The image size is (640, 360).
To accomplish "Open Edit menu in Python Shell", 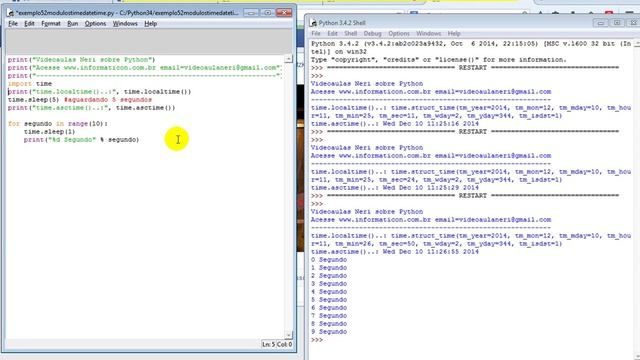I will tap(333, 33).
